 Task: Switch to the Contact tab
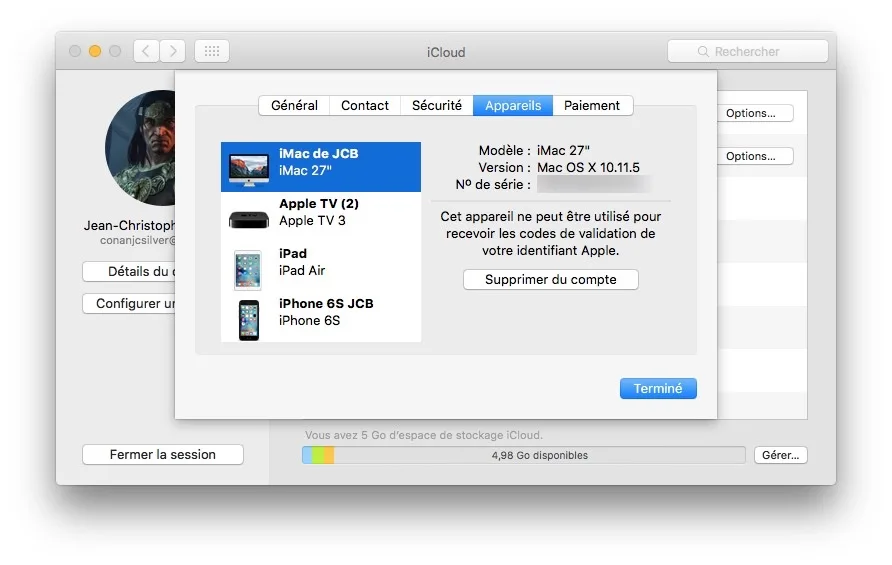point(365,105)
